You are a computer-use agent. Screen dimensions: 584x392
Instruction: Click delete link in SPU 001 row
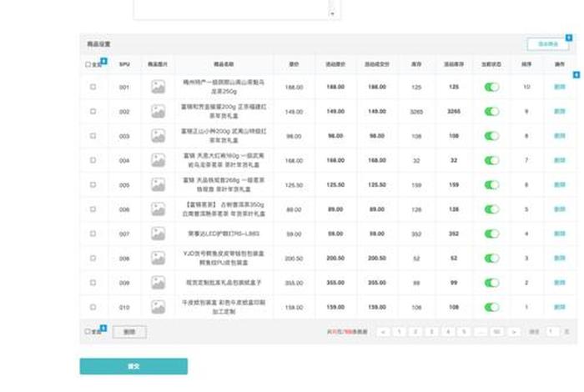[x=560, y=87]
